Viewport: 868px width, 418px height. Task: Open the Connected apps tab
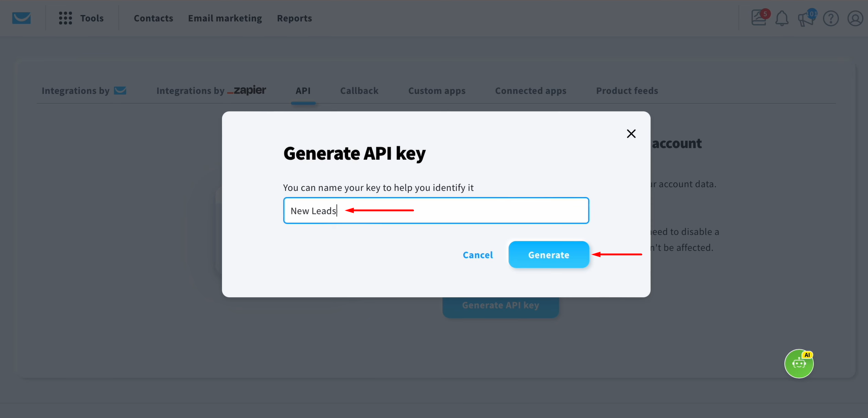(x=530, y=90)
